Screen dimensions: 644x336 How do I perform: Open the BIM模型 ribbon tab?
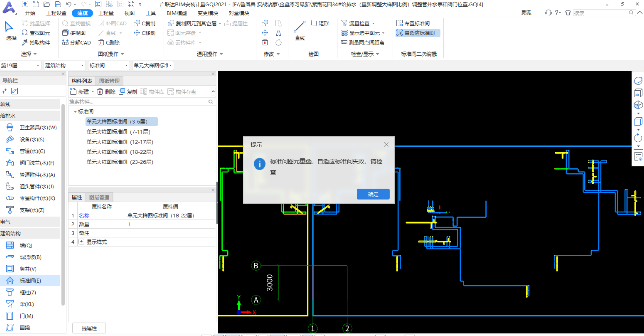coord(176,13)
